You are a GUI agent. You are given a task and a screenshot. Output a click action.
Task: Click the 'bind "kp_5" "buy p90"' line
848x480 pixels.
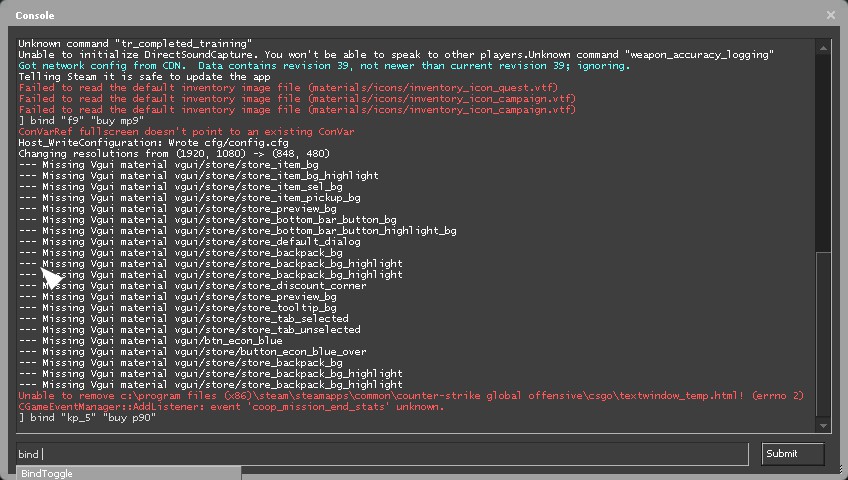tap(87, 418)
